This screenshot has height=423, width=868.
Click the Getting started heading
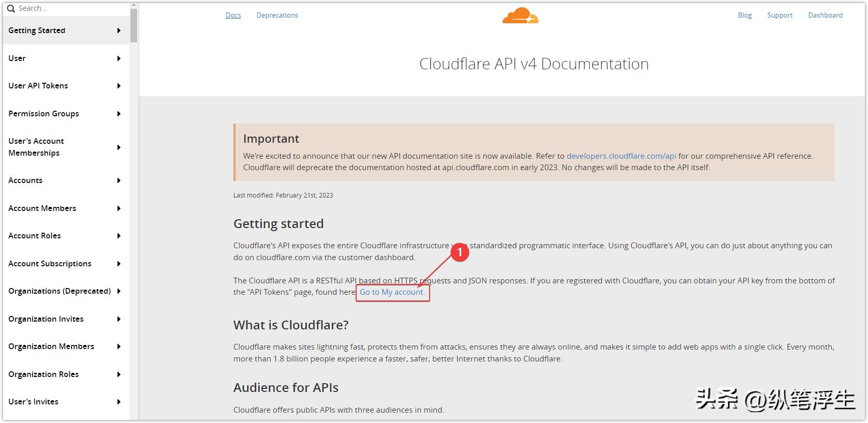coord(278,224)
